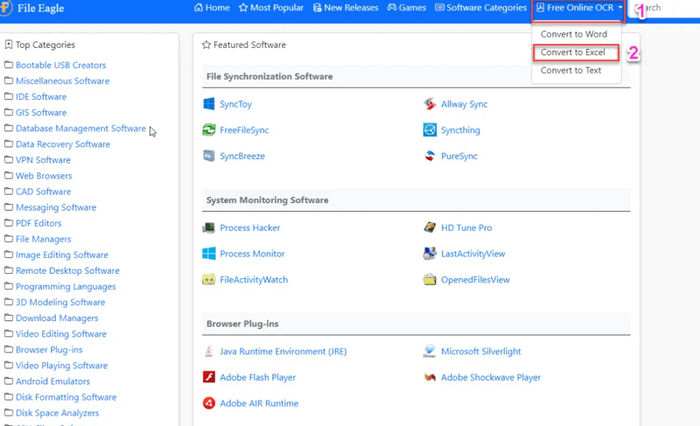
Task: Open Download Managers category
Action: [57, 318]
